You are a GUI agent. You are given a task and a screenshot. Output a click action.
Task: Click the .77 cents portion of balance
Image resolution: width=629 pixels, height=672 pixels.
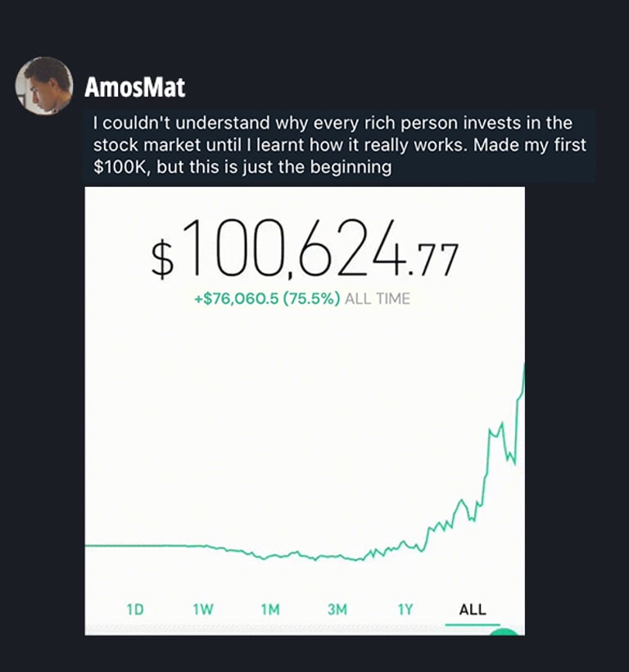[x=434, y=262]
